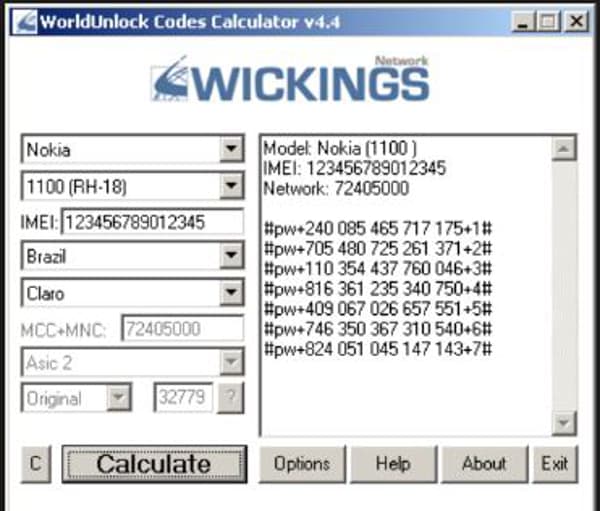Click the Calculate button
Image resolution: width=600 pixels, height=511 pixels.
pos(154,464)
